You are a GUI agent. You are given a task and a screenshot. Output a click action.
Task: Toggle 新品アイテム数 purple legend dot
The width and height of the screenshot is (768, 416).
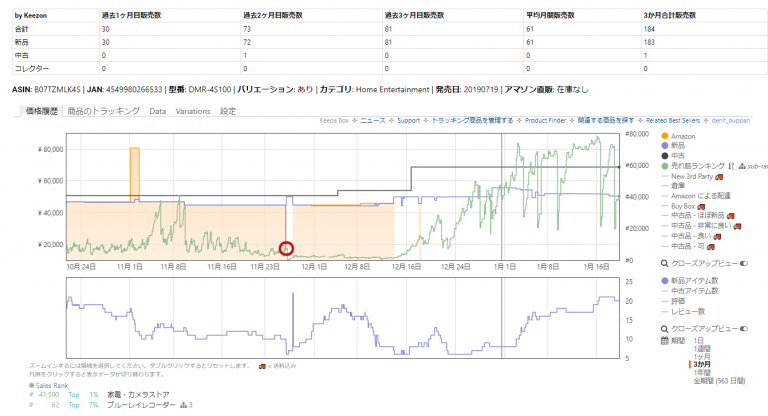tap(665, 281)
